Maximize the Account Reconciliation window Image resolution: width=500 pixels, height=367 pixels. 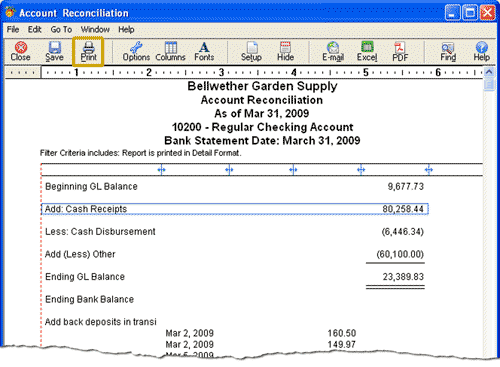pyautogui.click(x=470, y=13)
